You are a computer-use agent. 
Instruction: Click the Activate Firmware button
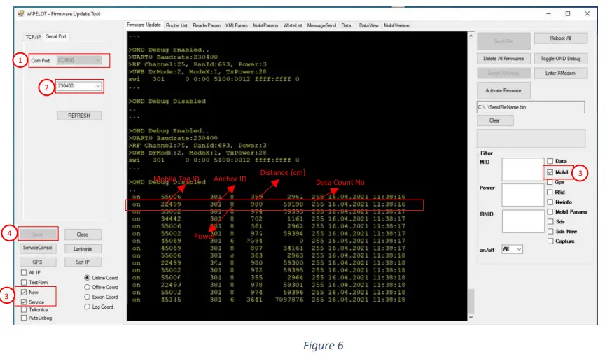pos(503,90)
